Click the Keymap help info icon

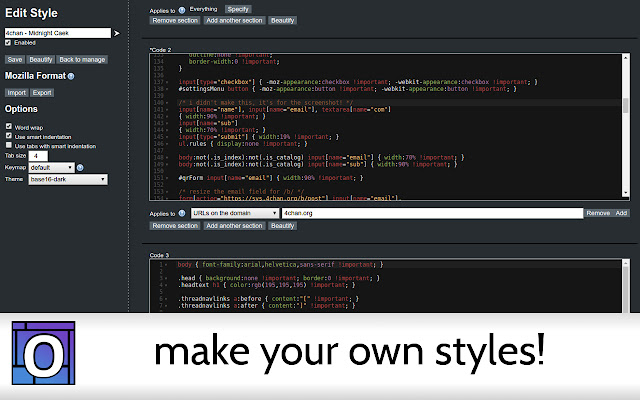tap(80, 168)
